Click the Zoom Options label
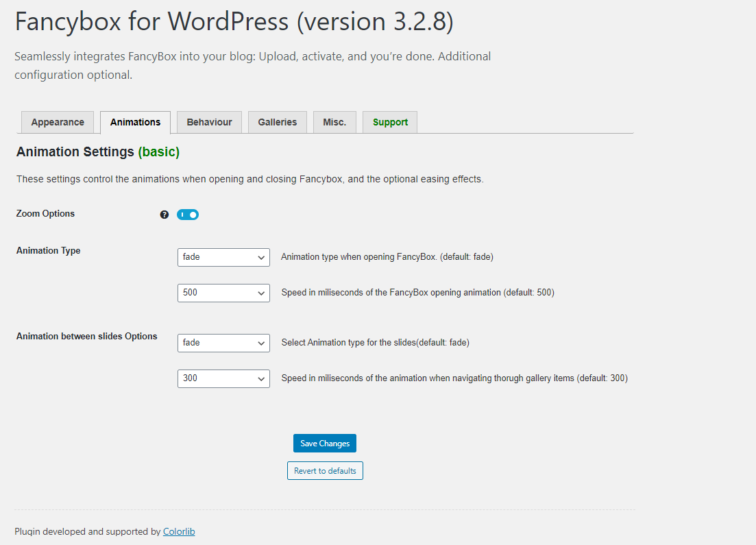This screenshot has width=756, height=545. point(45,214)
